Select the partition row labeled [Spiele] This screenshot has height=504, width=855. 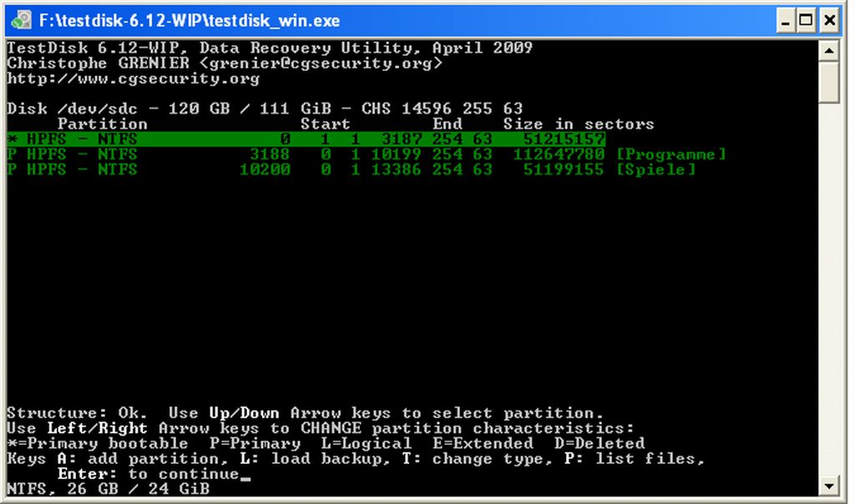coord(352,169)
